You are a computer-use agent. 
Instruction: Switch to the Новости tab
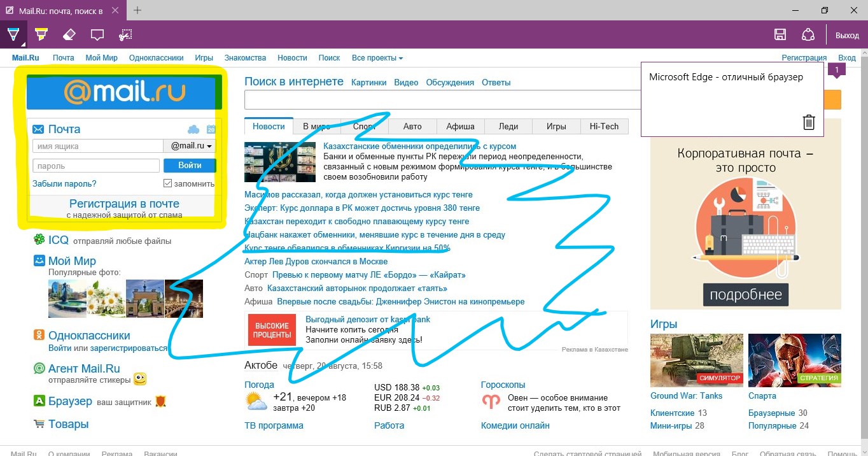tap(269, 126)
